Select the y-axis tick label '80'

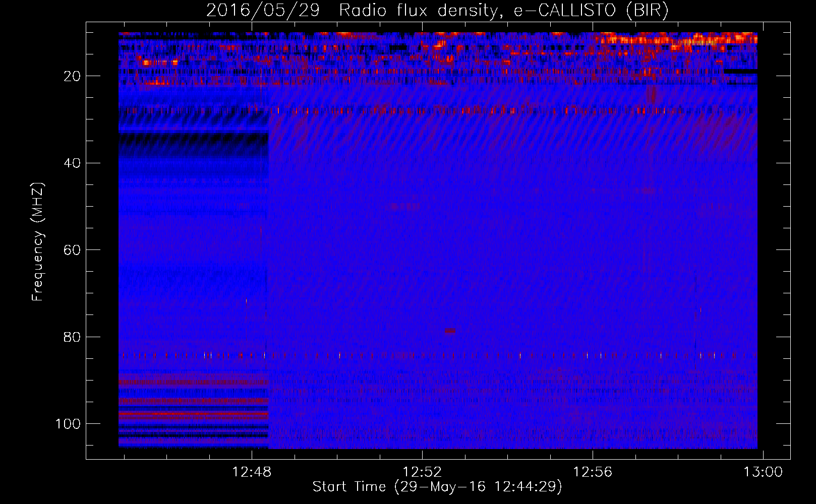(73, 337)
